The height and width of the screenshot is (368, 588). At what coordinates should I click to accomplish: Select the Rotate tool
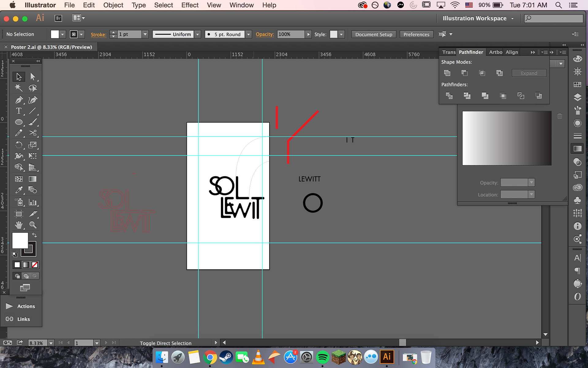coord(19,145)
